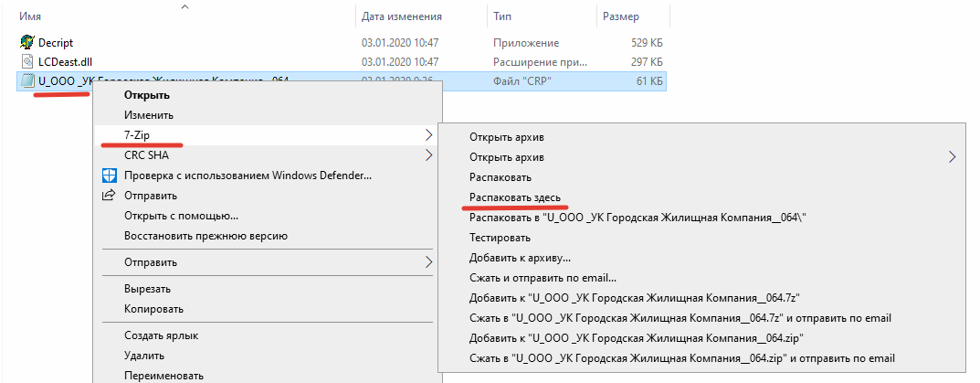Click the Windows Defender shield icon
The height and width of the screenshot is (383, 980).
coord(109,176)
